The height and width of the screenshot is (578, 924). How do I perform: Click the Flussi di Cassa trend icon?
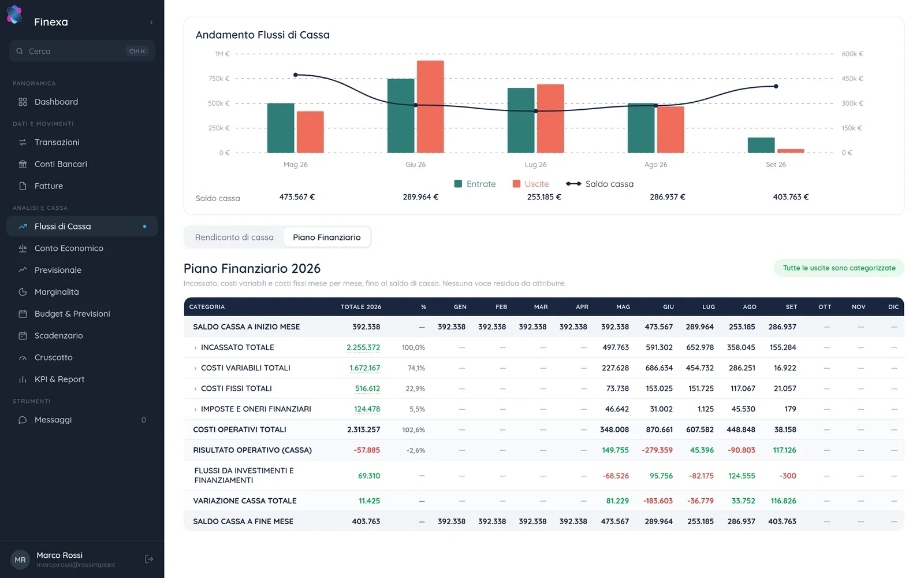pyautogui.click(x=23, y=227)
